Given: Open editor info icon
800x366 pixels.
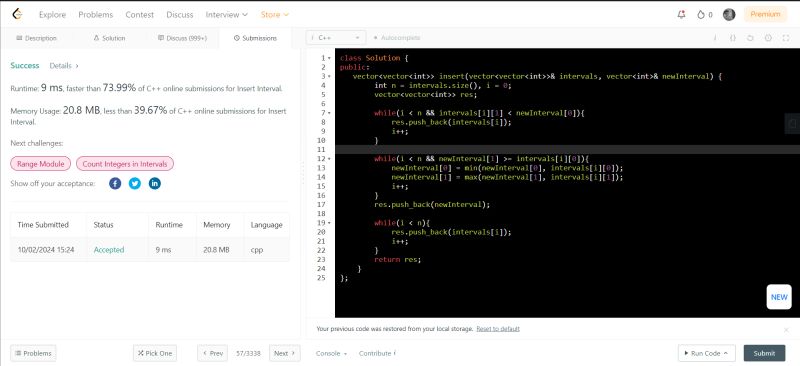Looking at the screenshot, I should coord(714,38).
